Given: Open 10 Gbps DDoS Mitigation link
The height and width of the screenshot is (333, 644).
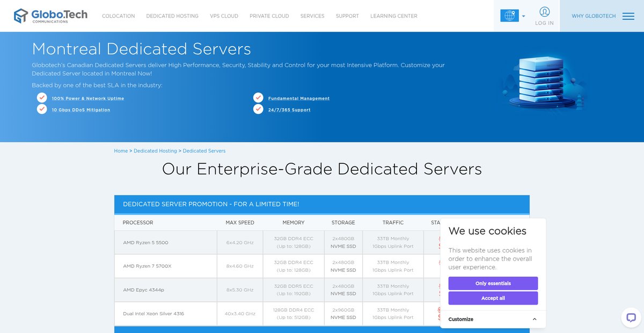Looking at the screenshot, I should [81, 110].
